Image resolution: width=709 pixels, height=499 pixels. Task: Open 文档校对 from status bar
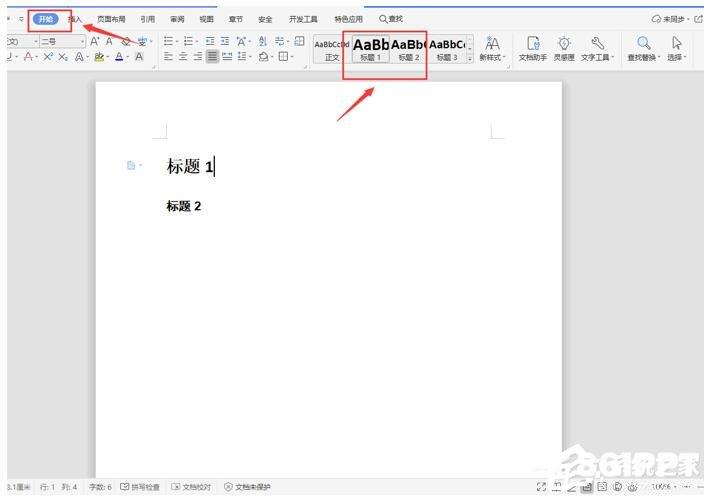pyautogui.click(x=191, y=487)
